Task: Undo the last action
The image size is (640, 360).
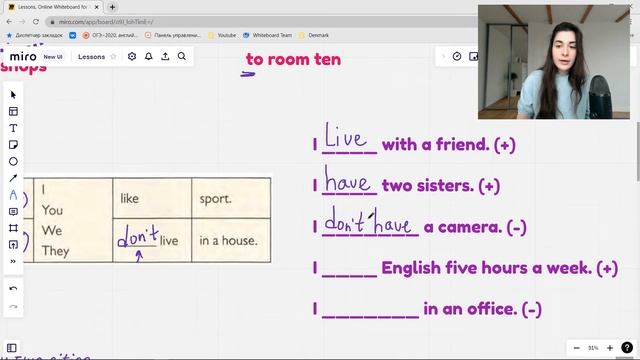Action: (13, 289)
